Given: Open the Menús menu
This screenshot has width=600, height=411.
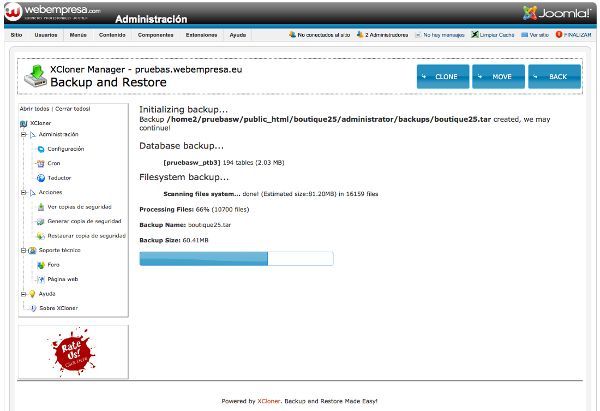Looking at the screenshot, I should click(x=78, y=35).
